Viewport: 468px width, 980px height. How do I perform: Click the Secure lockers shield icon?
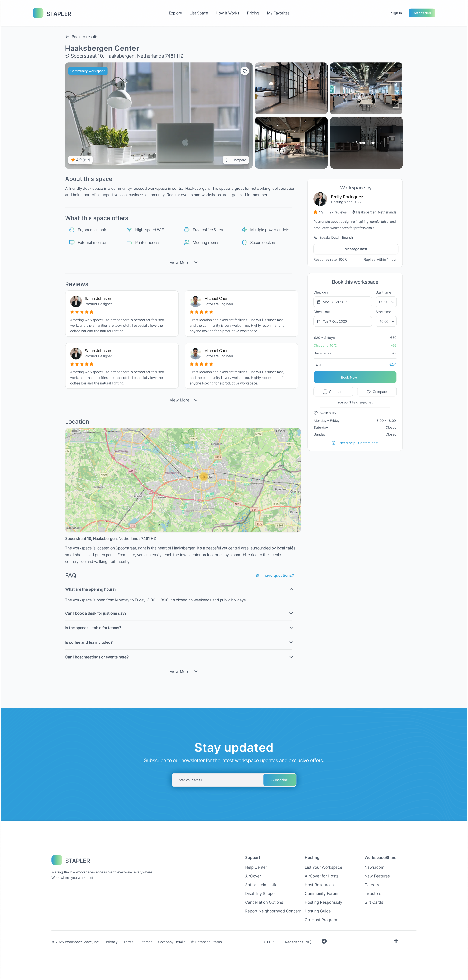click(244, 243)
